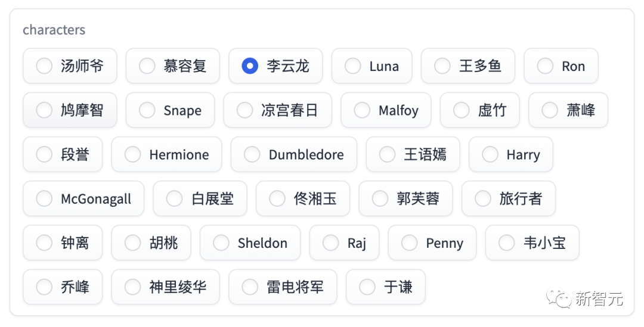Select the Dumbledore radio button
This screenshot has height=327, width=644.
[293, 154]
